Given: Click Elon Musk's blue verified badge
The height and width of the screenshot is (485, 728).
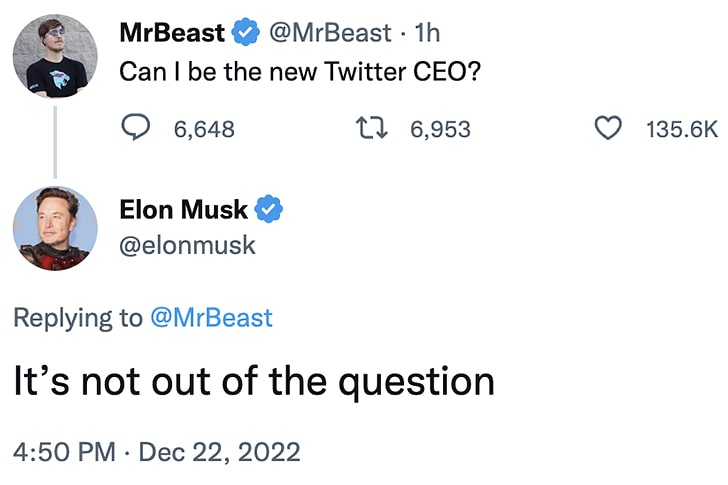Looking at the screenshot, I should click(270, 210).
